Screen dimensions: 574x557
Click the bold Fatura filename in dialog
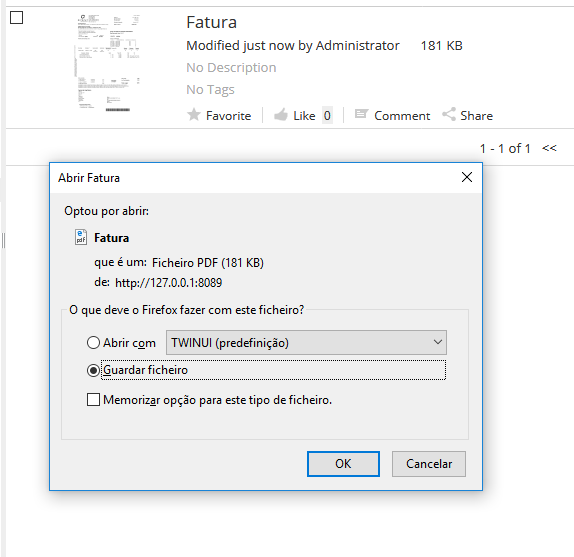(x=112, y=238)
